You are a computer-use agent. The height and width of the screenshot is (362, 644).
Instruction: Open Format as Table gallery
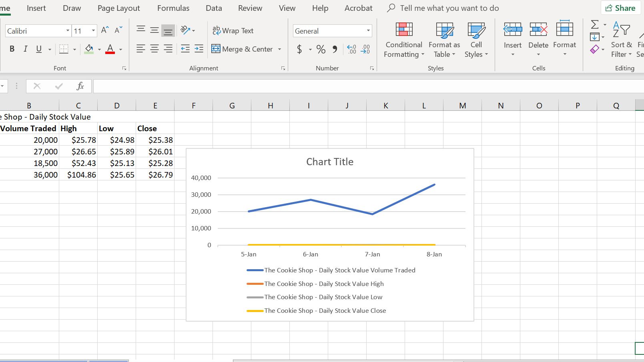point(444,40)
